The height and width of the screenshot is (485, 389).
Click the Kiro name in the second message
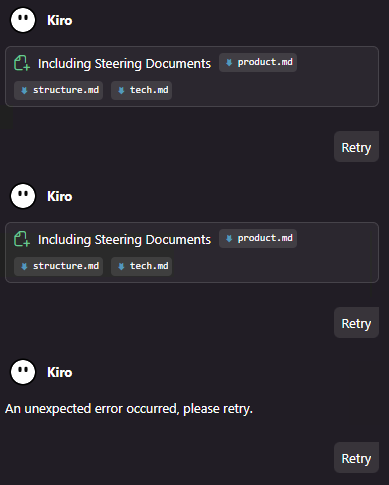[60, 196]
